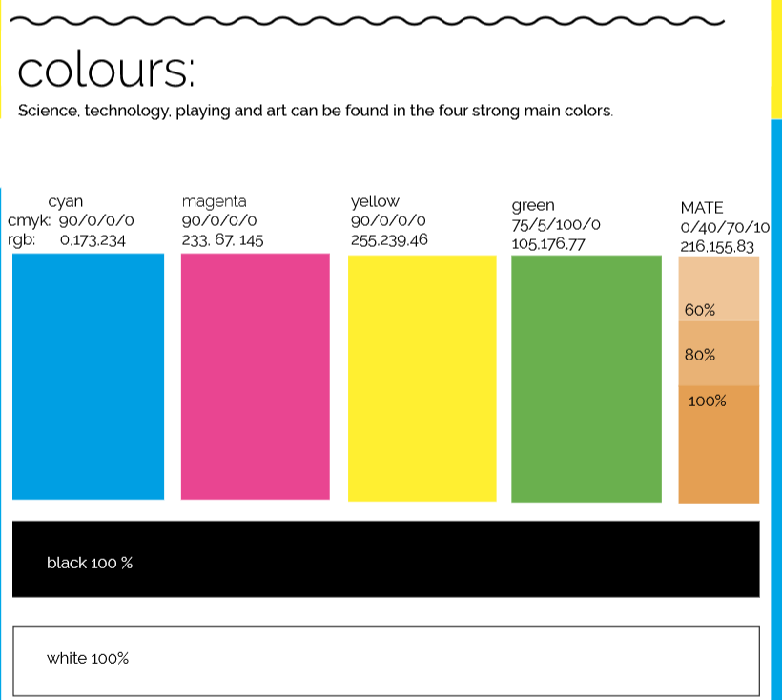Select the "cyan" name label
Screen dimensions: 782x700
click(65, 201)
